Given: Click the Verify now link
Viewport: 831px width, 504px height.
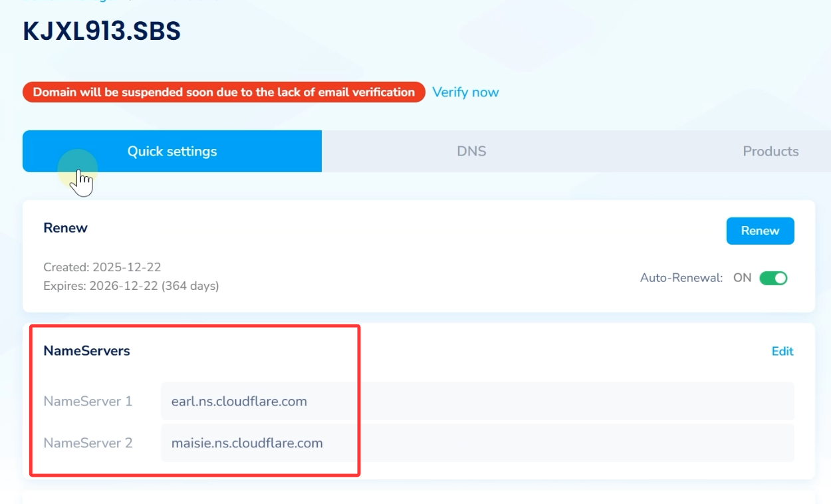Looking at the screenshot, I should pyautogui.click(x=465, y=92).
